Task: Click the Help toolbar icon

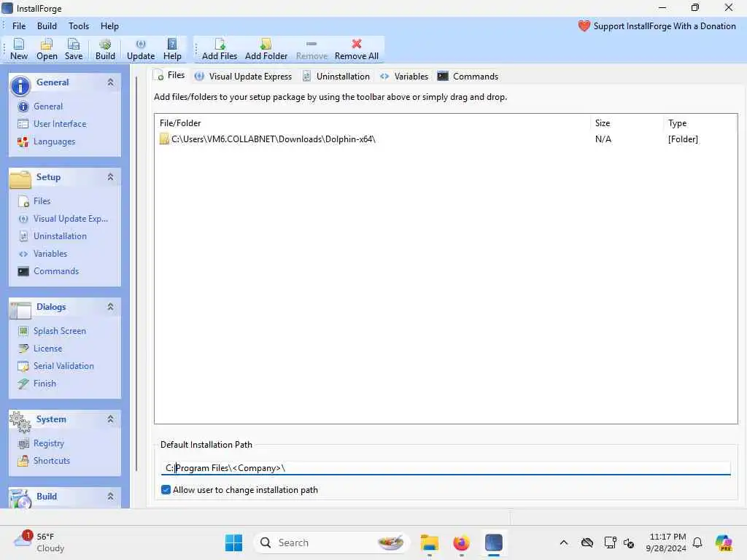Action: point(172,49)
